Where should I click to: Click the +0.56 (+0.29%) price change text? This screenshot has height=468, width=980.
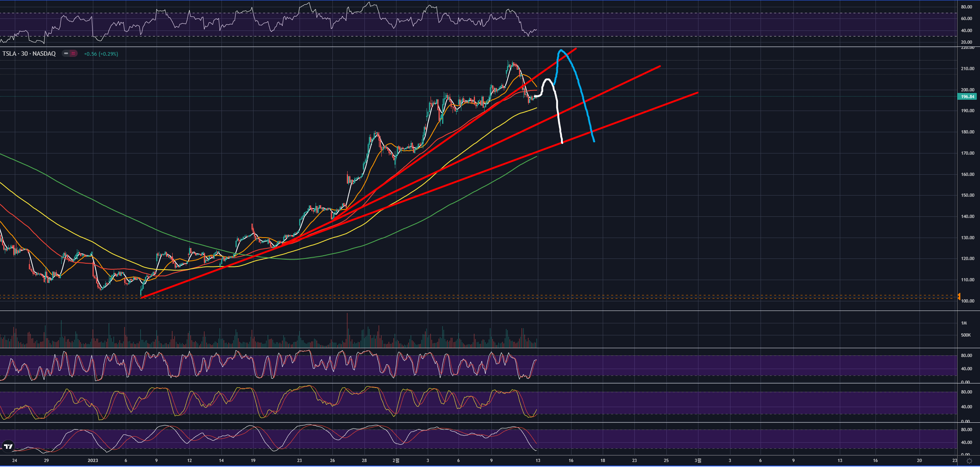coord(101,54)
